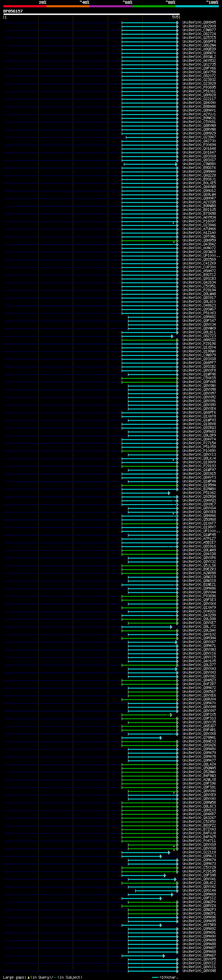The image size is (222, 980).
Task: Select the UniRef100_Q9T0N1 label
Action: click(x=199, y=237)
